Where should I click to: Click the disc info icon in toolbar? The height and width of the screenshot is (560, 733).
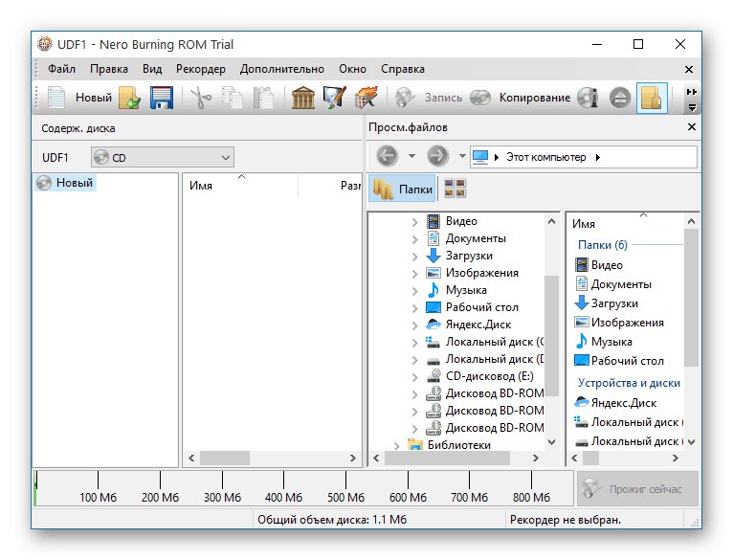[x=589, y=98]
